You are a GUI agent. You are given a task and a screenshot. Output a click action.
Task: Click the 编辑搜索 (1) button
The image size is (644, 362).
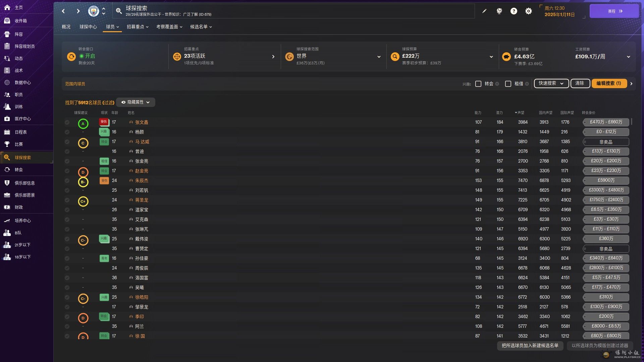(x=609, y=83)
